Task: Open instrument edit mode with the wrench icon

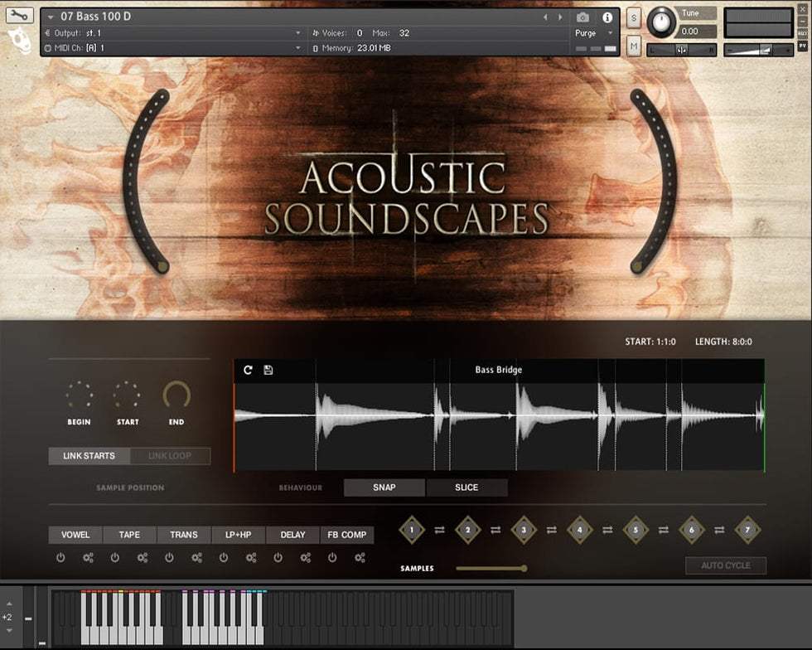Action: [20, 15]
